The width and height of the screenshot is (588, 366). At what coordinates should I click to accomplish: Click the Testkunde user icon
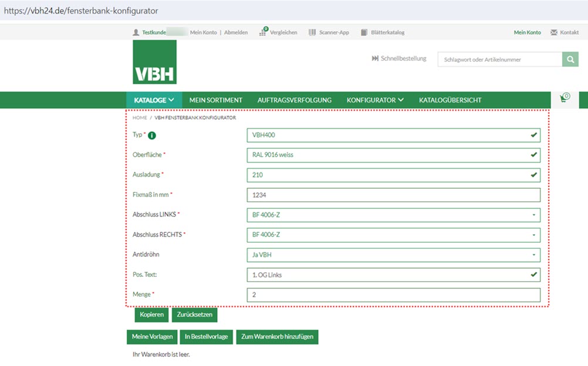tap(136, 33)
